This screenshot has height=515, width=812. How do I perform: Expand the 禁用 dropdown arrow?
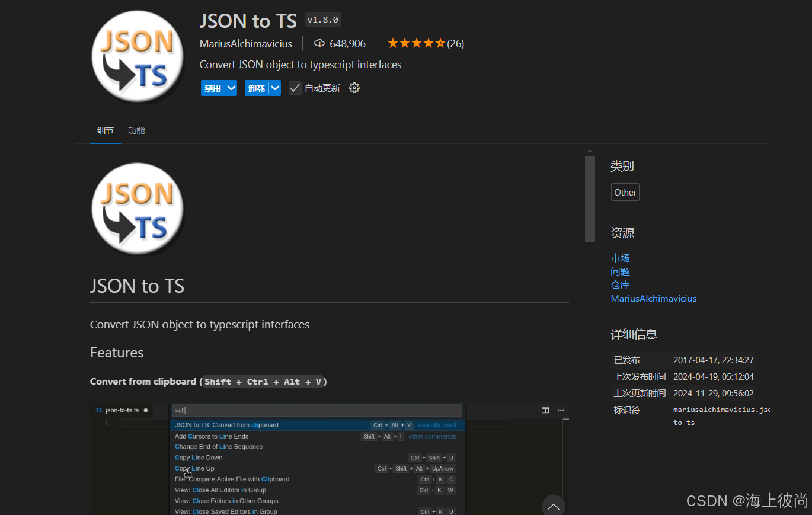tap(231, 88)
